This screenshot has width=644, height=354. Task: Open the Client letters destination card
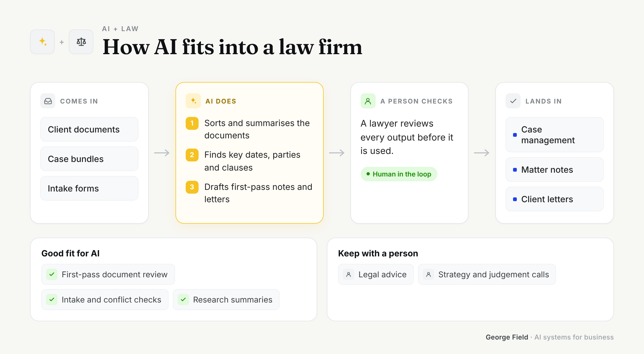(555, 199)
